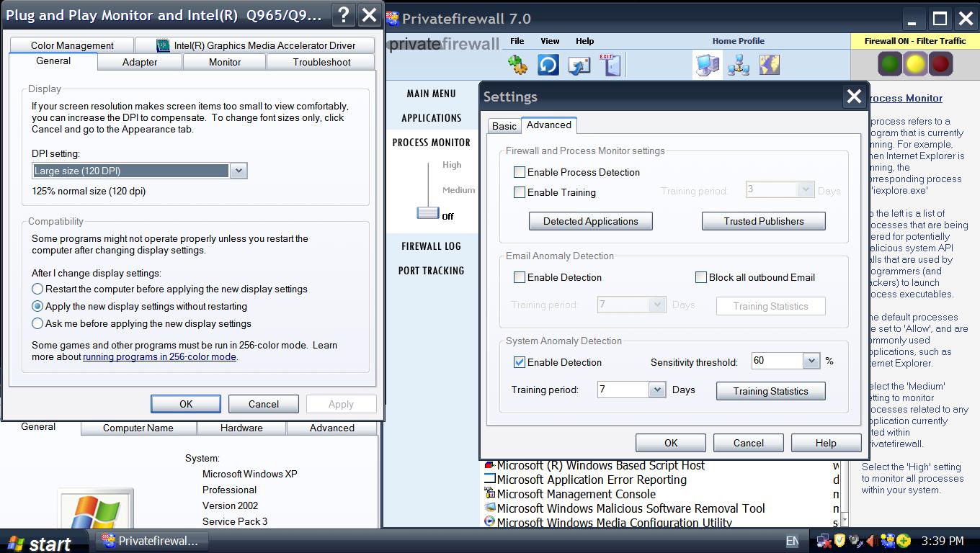Set process monitor slider to Medium
This screenshot has height=553, width=980.
point(459,190)
